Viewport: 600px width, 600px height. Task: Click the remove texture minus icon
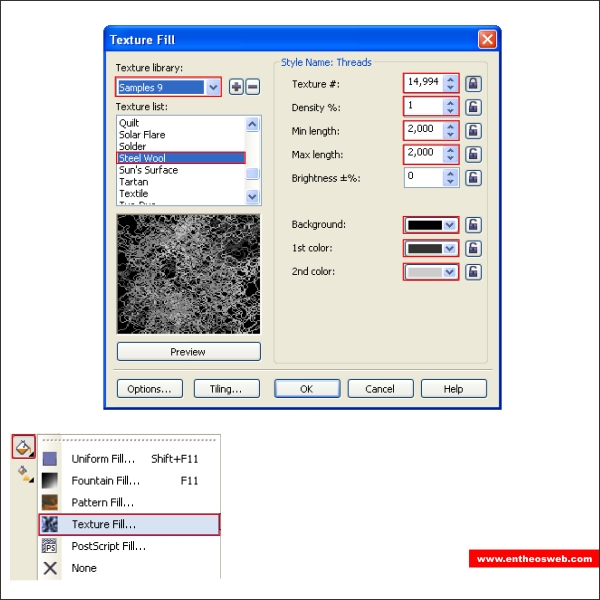tap(252, 87)
